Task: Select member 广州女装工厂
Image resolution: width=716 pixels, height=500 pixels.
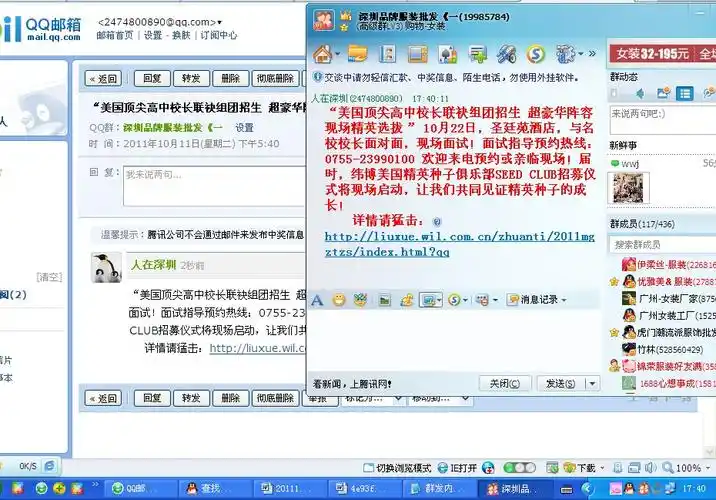Action: [669, 316]
